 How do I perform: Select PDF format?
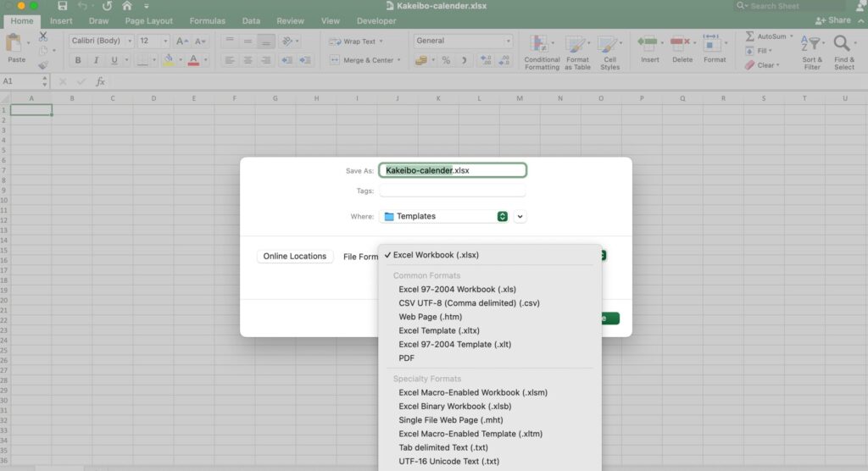pyautogui.click(x=406, y=358)
